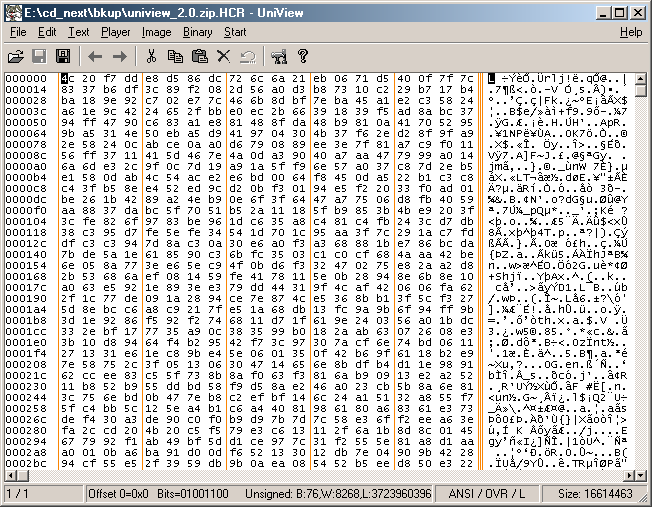Delete selection with the X icon
This screenshot has width=652, height=507.
point(224,56)
